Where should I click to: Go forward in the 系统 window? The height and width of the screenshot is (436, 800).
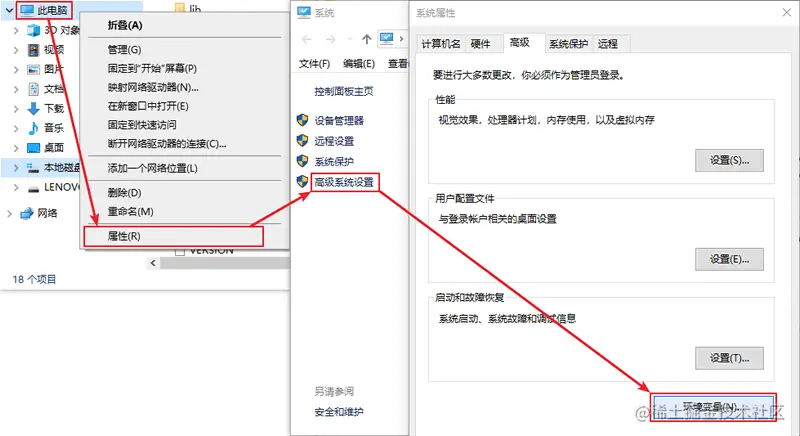[x=331, y=39]
